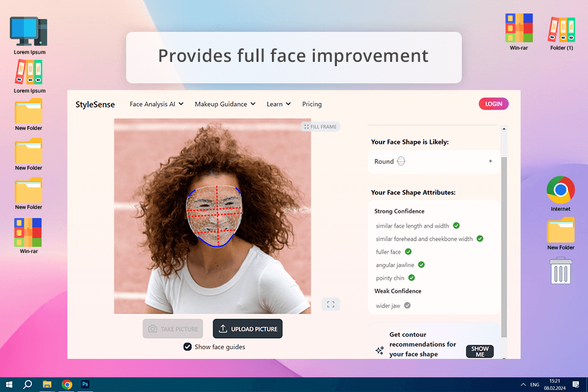Select the third New Folder on left desktop
The height and width of the screenshot is (392, 588).
(x=29, y=194)
